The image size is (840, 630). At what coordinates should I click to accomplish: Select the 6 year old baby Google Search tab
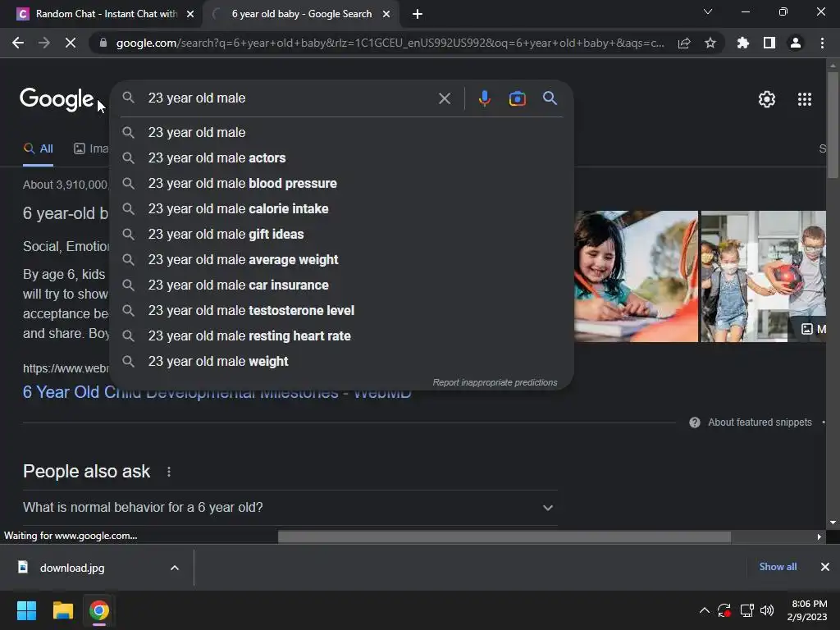coord(301,14)
